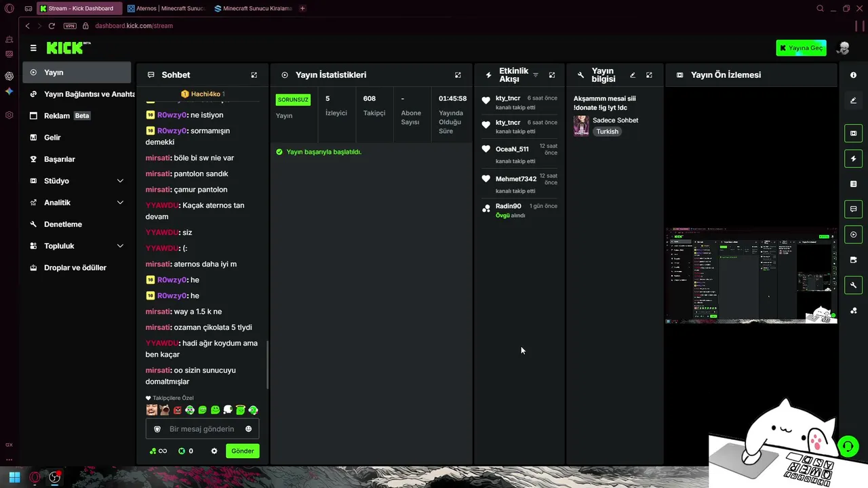Click the Sadece Sohbet category
Screen dimensions: 868x488
click(615, 120)
